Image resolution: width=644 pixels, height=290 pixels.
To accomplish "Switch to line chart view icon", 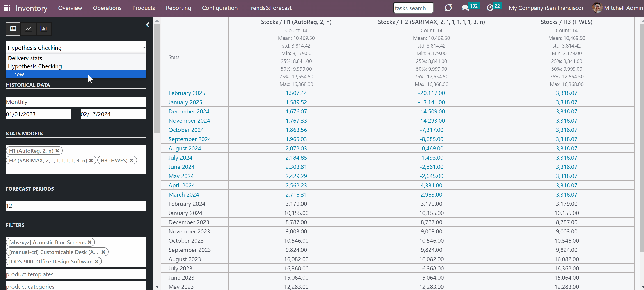I will (x=28, y=29).
